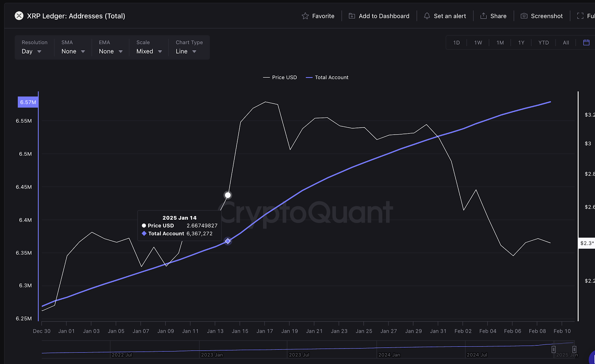
Task: Select the 1M time range
Action: click(x=500, y=43)
